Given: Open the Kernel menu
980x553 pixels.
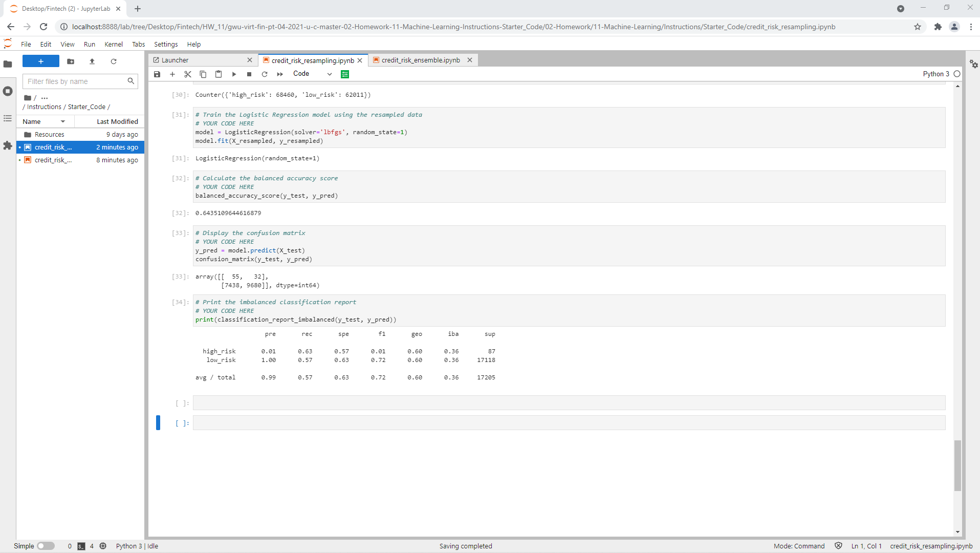Looking at the screenshot, I should tap(114, 45).
